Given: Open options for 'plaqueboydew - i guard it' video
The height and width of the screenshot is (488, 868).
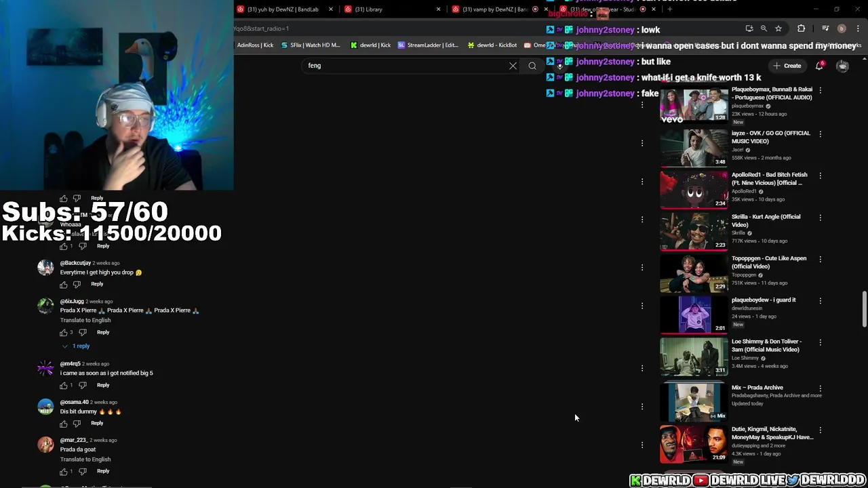Looking at the screenshot, I should point(821,301).
